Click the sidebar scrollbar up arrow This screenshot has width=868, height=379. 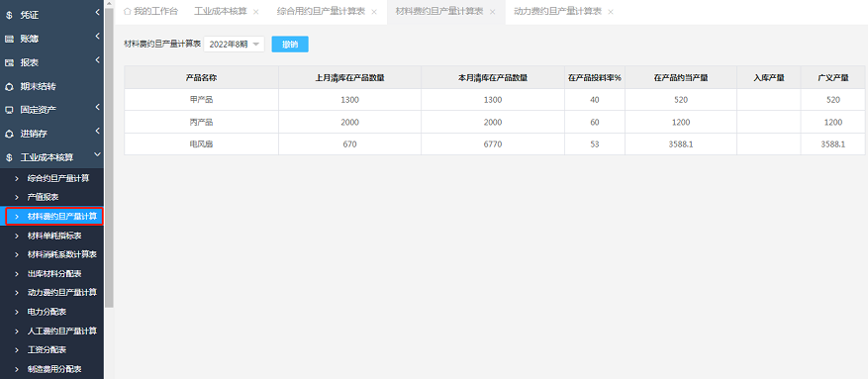pos(109,3)
